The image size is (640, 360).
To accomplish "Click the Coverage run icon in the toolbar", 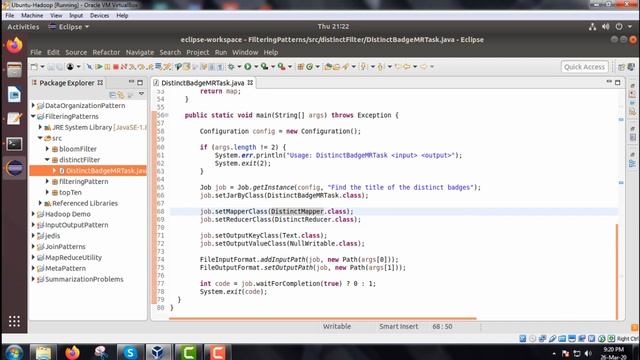I will tap(264, 67).
